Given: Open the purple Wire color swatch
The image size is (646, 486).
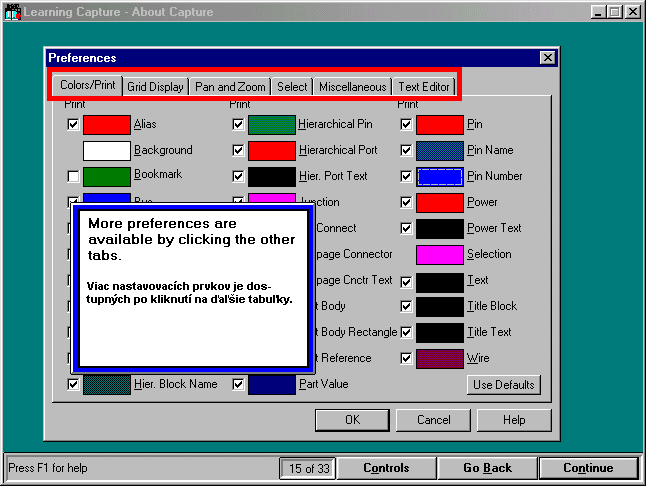Looking at the screenshot, I should click(440, 358).
